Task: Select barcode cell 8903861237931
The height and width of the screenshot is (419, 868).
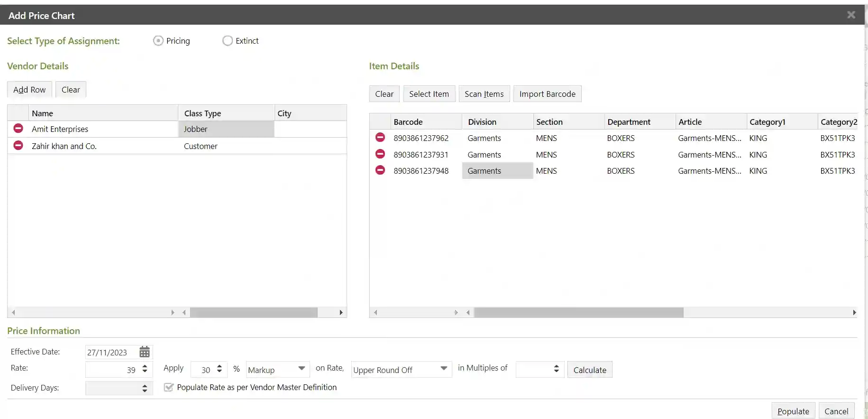Action: click(x=426, y=155)
